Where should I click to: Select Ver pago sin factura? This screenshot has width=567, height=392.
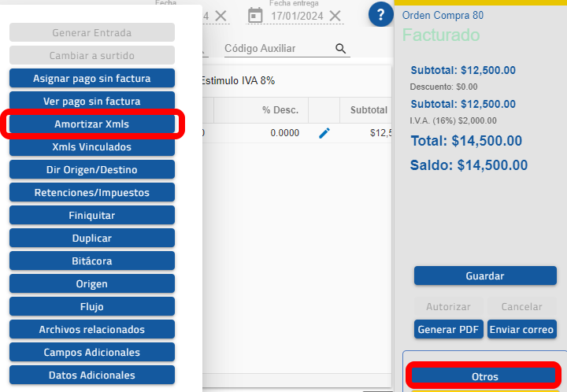[x=92, y=102]
